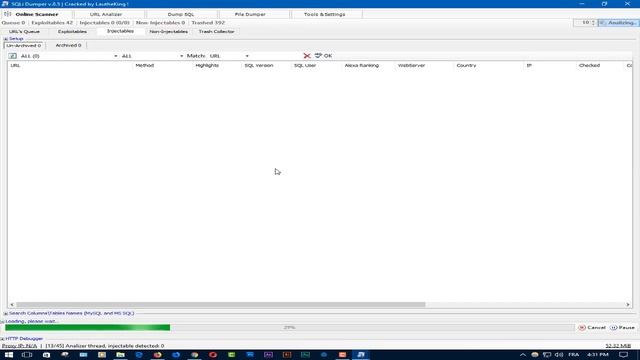Open Tools & Settings tab
The height and width of the screenshot is (360, 640).
(324, 14)
